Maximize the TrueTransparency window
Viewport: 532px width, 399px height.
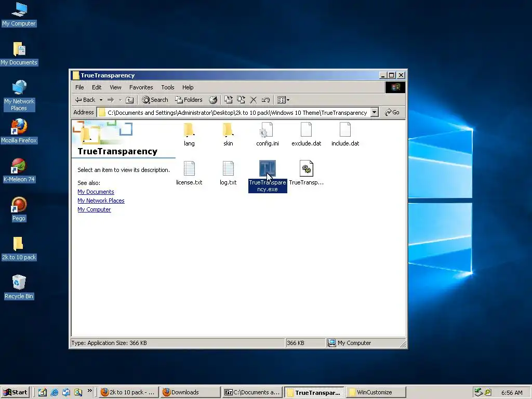click(392, 75)
